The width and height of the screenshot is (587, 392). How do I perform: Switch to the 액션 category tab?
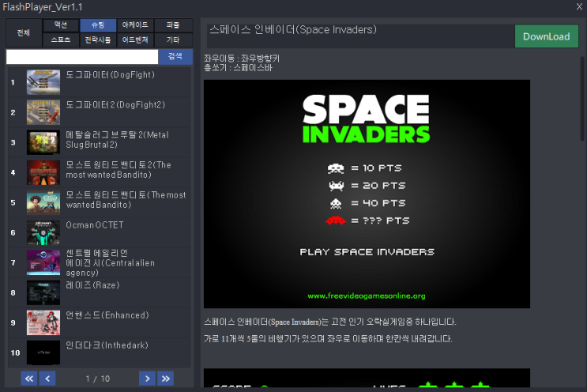[61, 25]
